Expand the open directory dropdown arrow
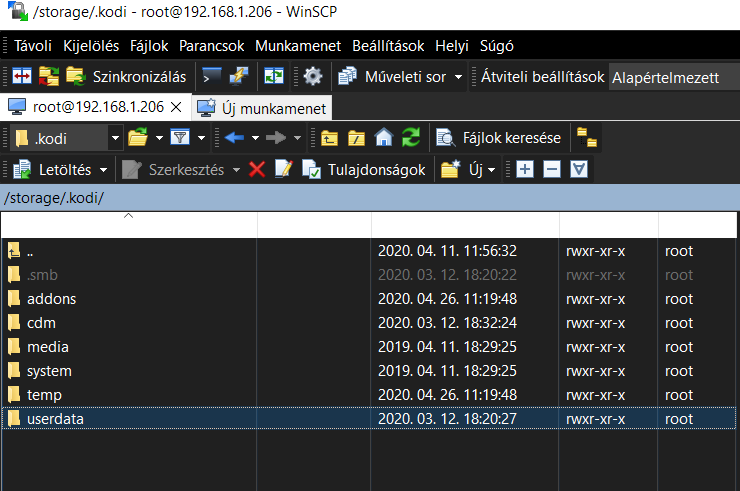The image size is (740, 491). [x=159, y=138]
